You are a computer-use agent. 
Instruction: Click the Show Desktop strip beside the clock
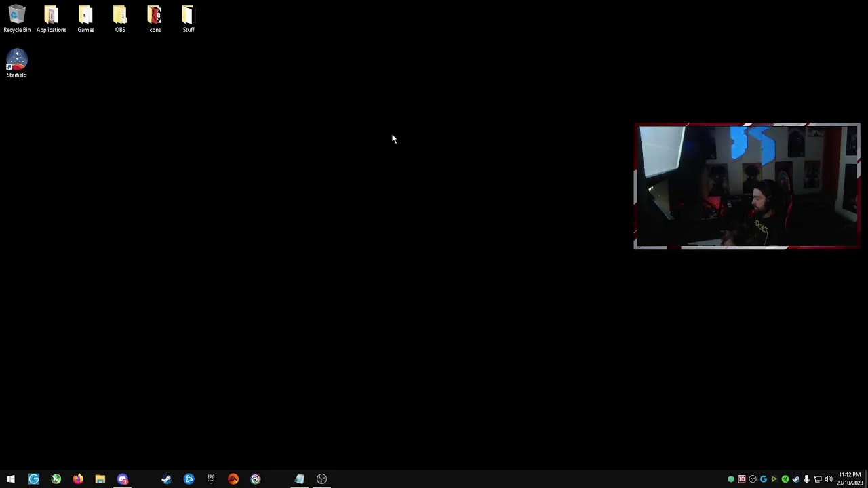(x=867, y=479)
